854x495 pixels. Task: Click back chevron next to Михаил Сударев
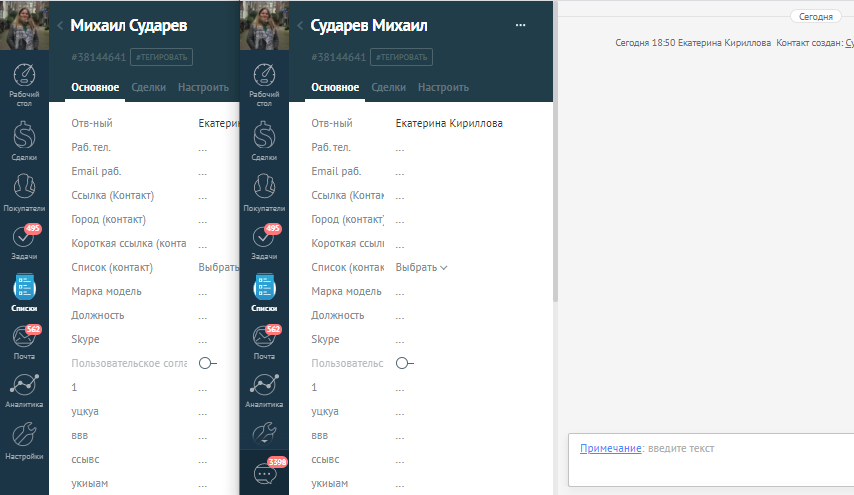(60, 26)
